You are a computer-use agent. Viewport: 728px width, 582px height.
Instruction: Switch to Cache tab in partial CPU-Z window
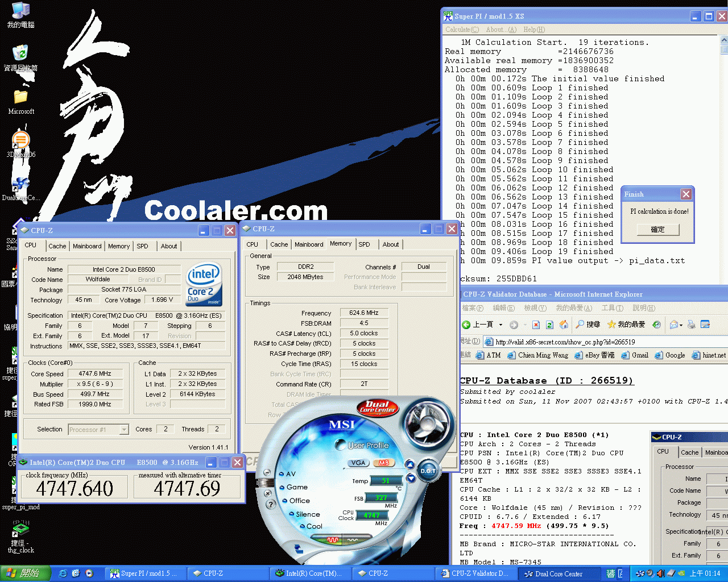pyautogui.click(x=689, y=452)
